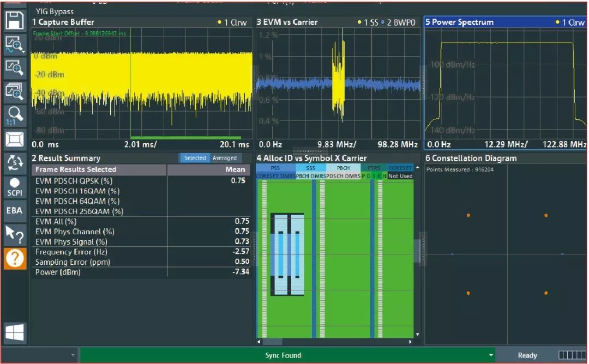The width and height of the screenshot is (589, 364).
Task: Select the 5 Power Spectrum window title
Action: (x=459, y=22)
